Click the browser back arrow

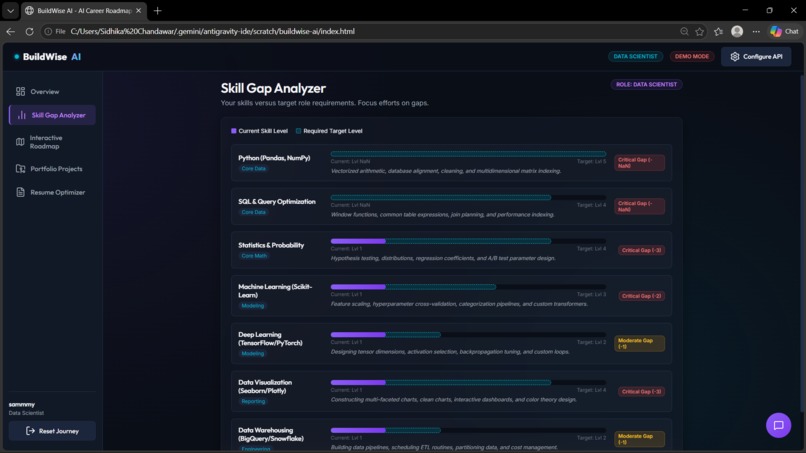(11, 31)
